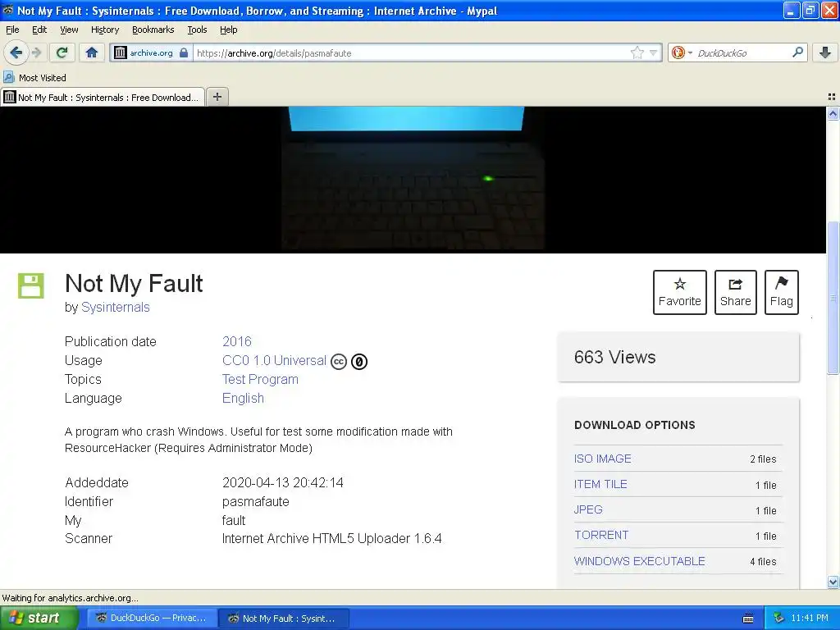
Task: Open a new tab with plus button
Action: coord(217,97)
